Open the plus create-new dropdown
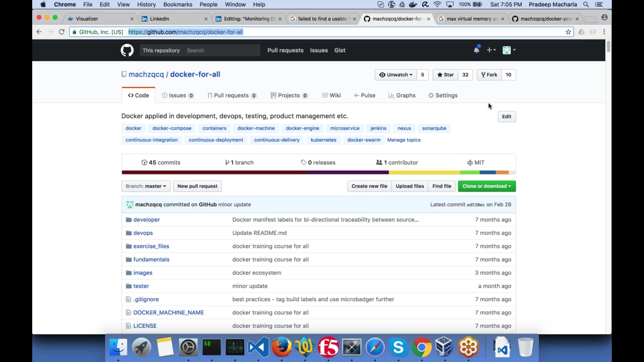 click(491, 50)
